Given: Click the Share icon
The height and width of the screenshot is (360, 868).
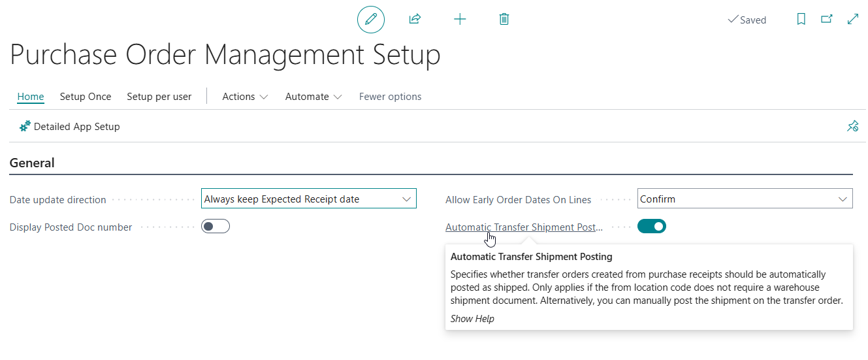Looking at the screenshot, I should pyautogui.click(x=415, y=20).
